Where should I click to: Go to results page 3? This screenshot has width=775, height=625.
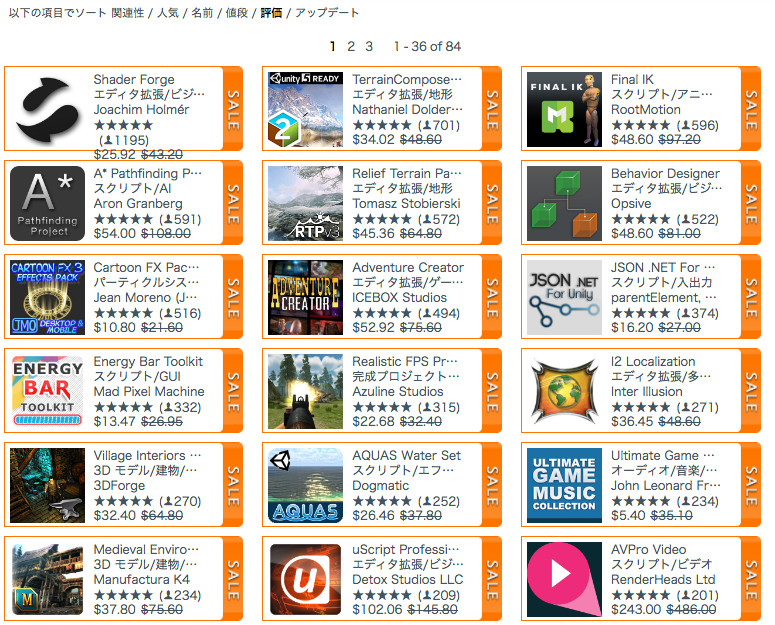pos(369,46)
